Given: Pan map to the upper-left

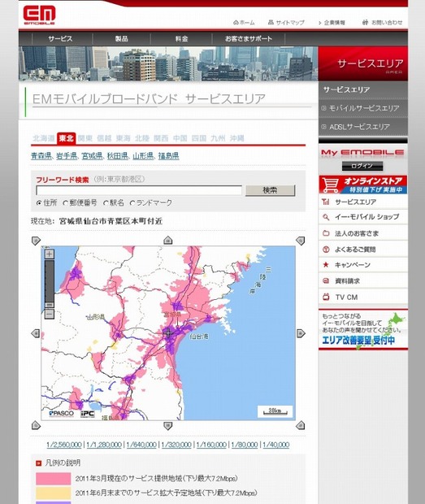Looking at the screenshot, I should pyautogui.click(x=36, y=241).
